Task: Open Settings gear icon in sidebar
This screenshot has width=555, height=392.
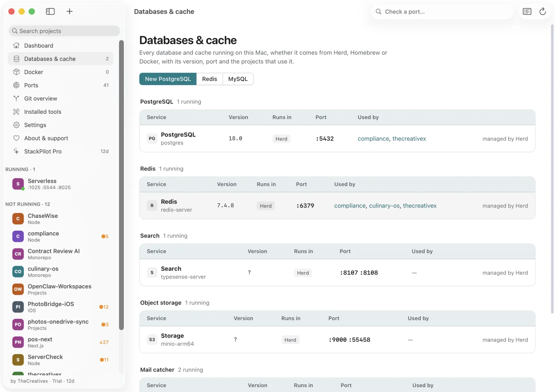Action: click(16, 125)
